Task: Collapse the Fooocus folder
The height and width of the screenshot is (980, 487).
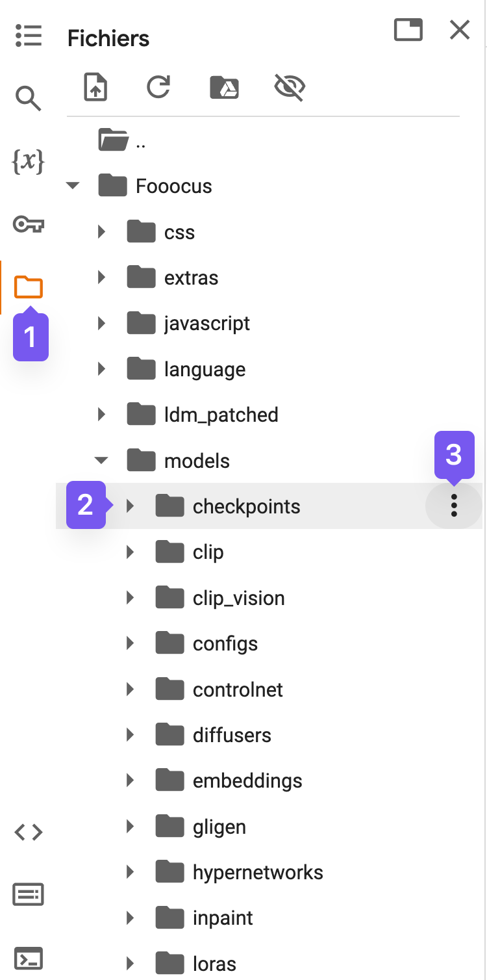Action: coord(73,187)
